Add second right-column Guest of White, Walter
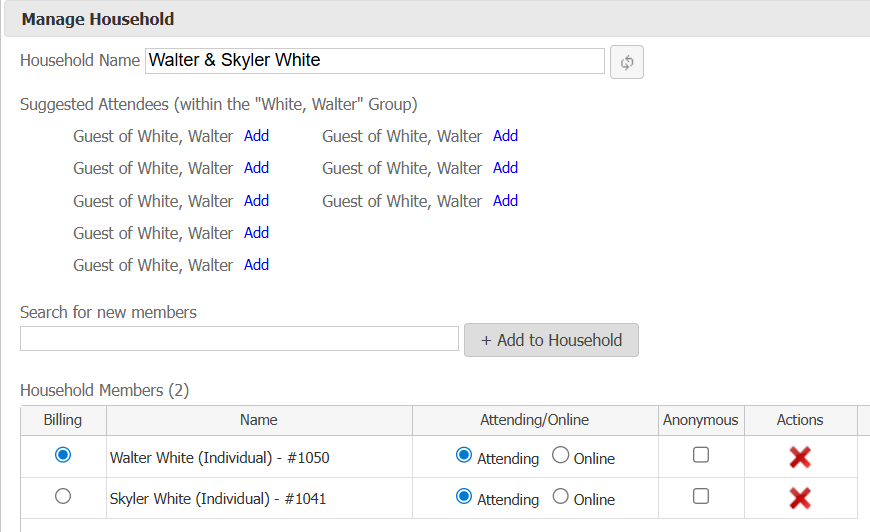This screenshot has width=870, height=532. 505,168
